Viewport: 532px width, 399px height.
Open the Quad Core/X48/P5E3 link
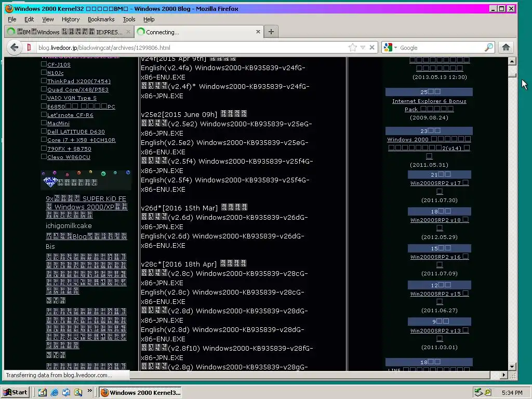click(x=78, y=89)
